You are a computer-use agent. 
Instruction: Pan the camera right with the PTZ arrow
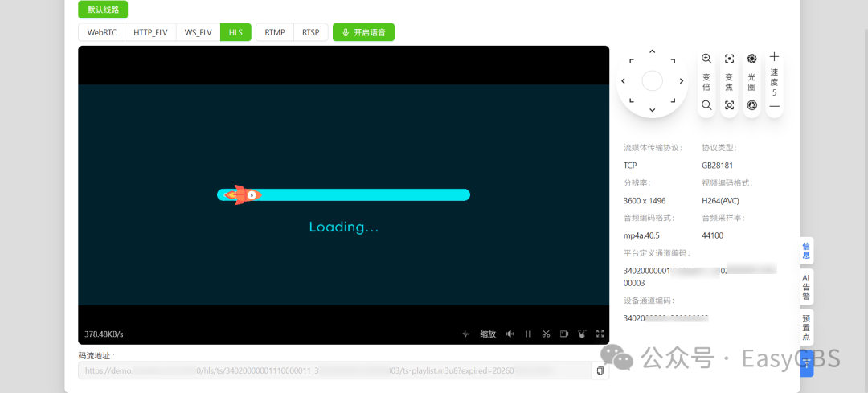pyautogui.click(x=682, y=81)
